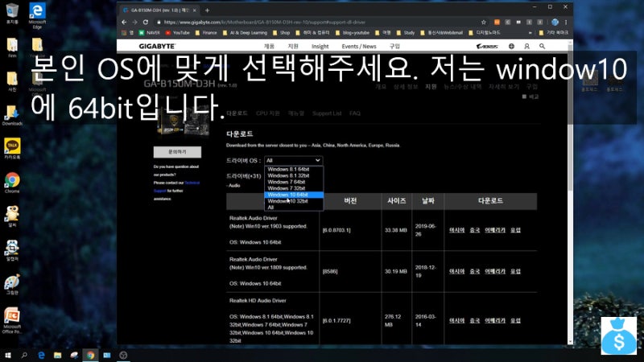Screen dimensions: 644x362
Task: Open the Study bookmark folder
Action: [x=406, y=33]
